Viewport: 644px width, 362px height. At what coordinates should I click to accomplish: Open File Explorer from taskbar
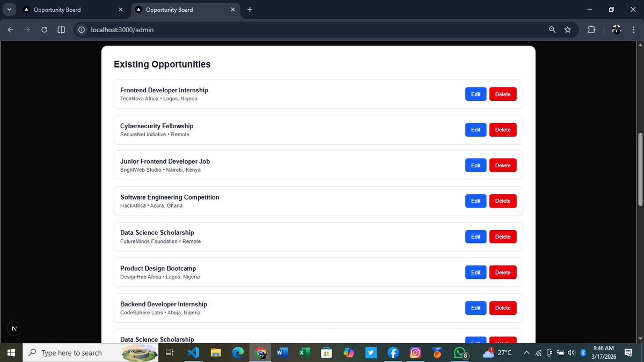tap(216, 353)
